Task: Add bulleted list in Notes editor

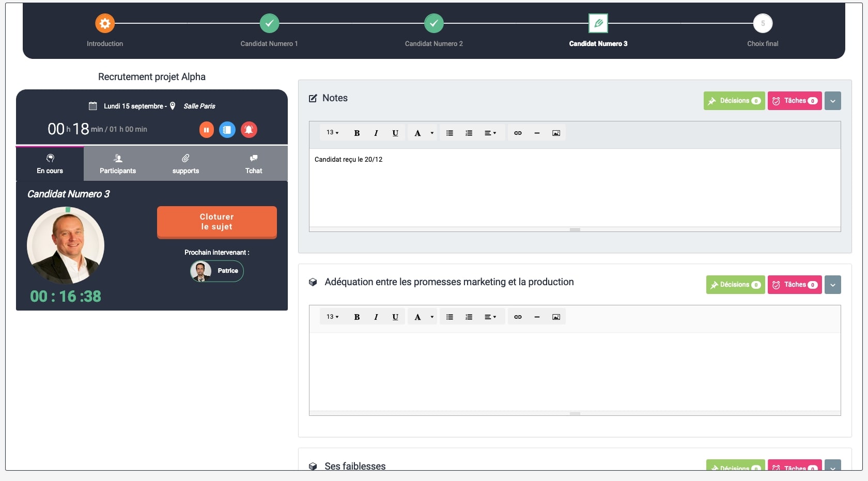Action: pos(450,133)
